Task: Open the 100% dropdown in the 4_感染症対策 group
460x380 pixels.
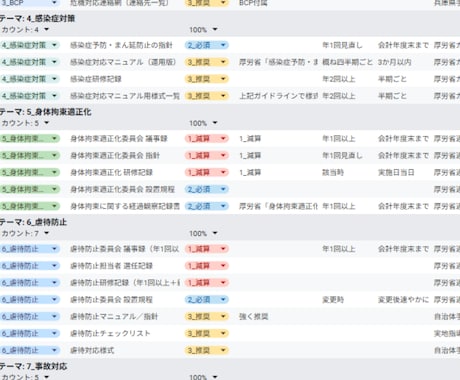Action: (x=215, y=30)
